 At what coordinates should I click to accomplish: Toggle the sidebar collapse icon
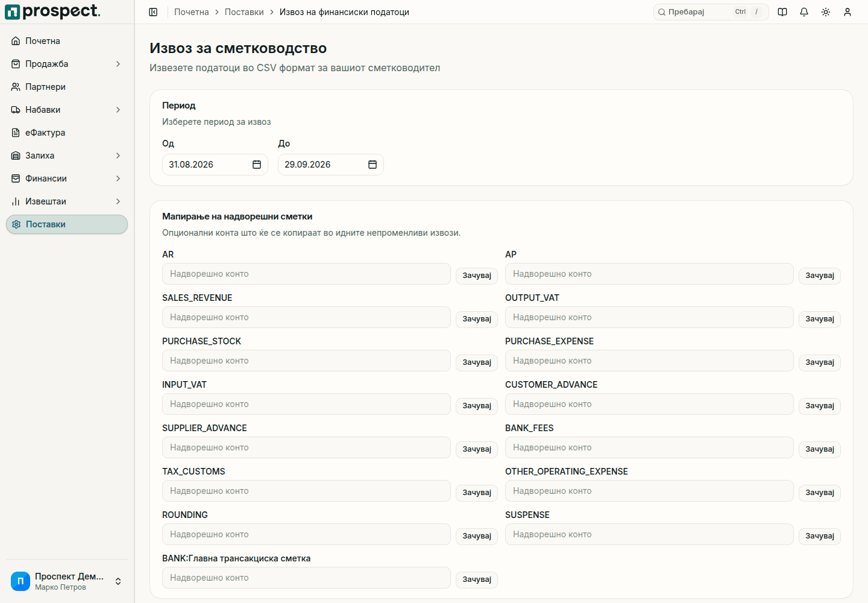pos(153,12)
